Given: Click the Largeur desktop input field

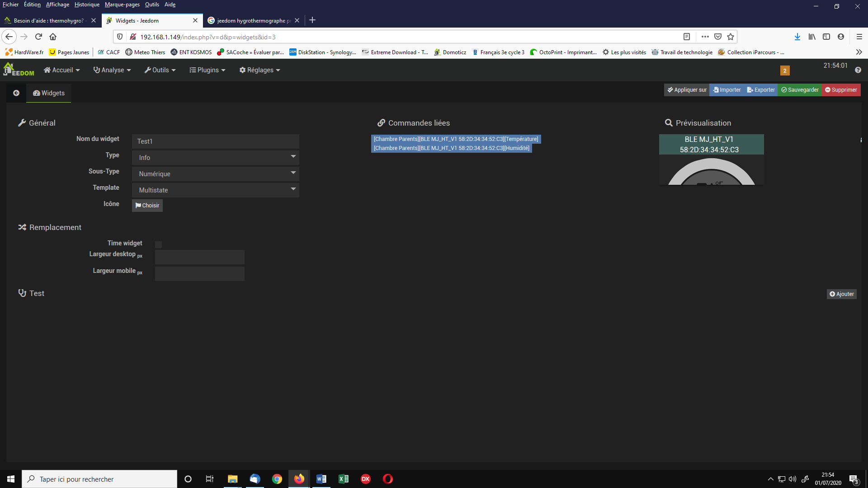Looking at the screenshot, I should [199, 257].
